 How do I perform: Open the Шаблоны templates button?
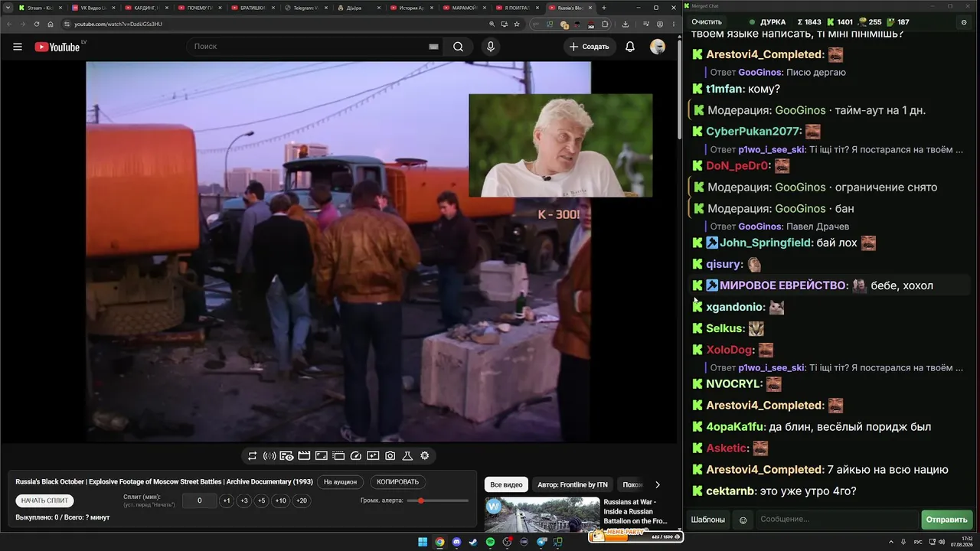coord(708,520)
